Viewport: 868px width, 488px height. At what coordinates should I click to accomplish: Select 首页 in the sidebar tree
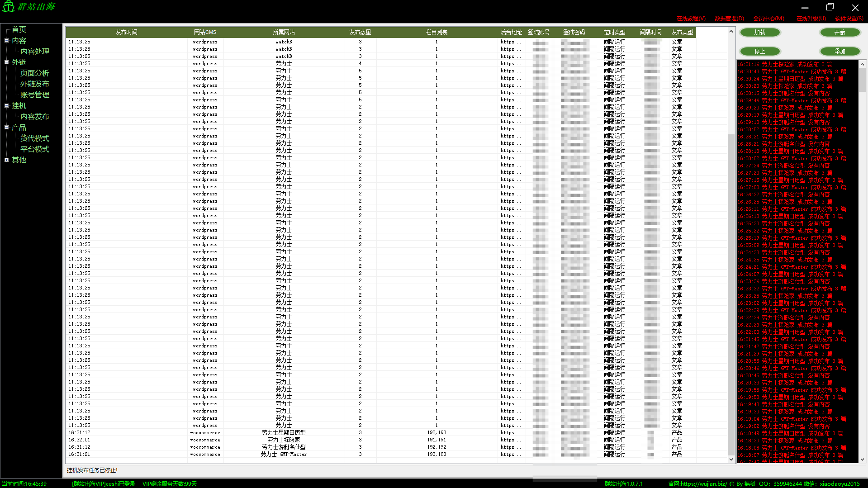[x=19, y=29]
